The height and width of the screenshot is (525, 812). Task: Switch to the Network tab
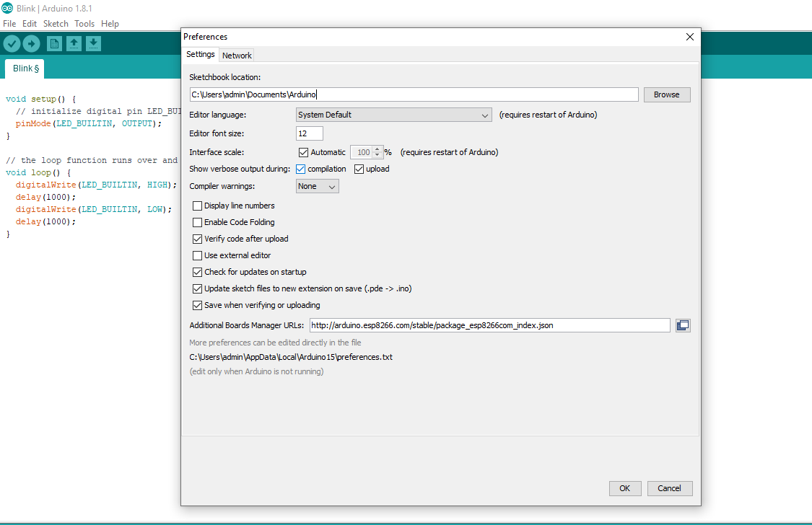(236, 55)
